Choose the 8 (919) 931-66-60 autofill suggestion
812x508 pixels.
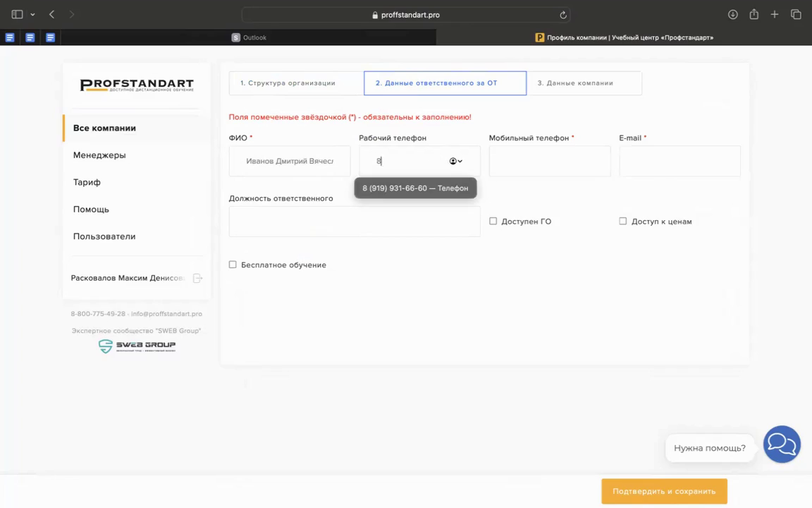415,188
